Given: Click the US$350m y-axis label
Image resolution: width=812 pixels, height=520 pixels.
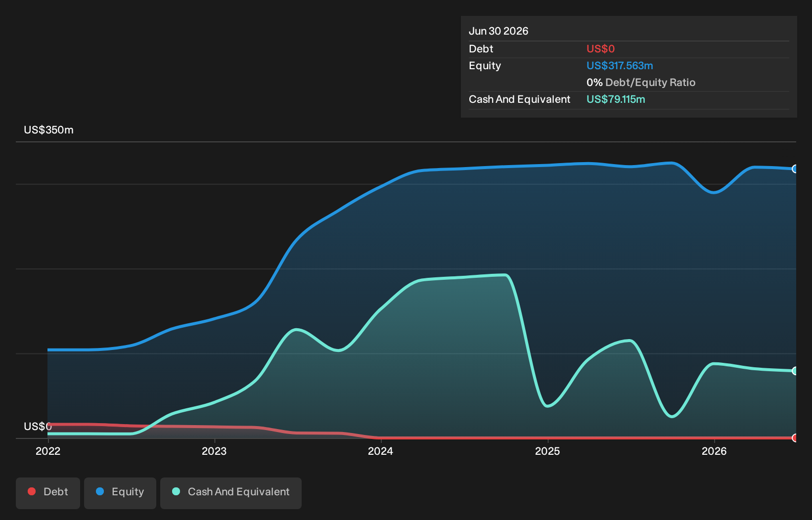Looking at the screenshot, I should 48,130.
